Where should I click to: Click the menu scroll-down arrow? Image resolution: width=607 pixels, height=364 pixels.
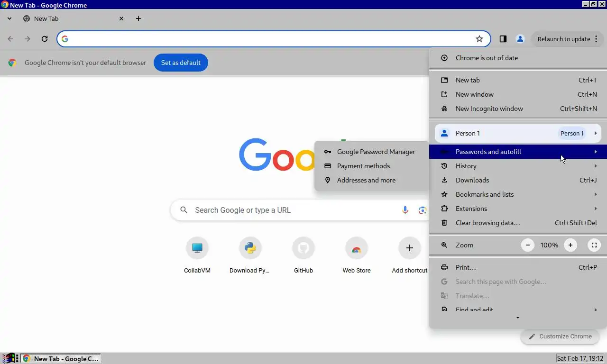click(518, 318)
